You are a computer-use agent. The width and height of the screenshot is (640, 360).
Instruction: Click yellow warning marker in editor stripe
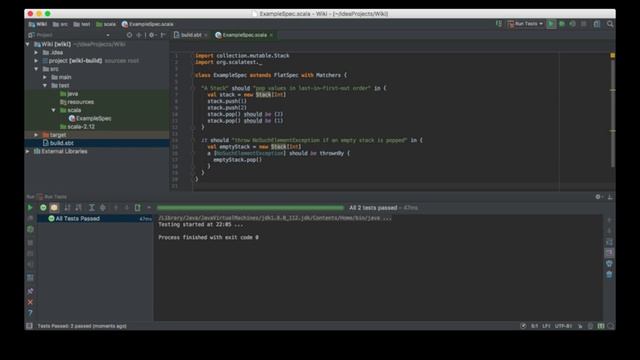[612, 55]
